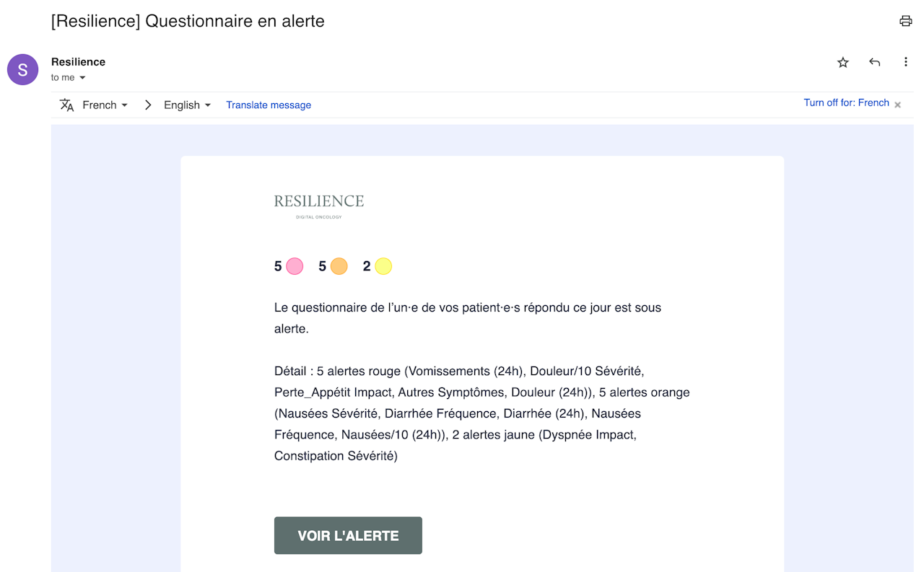
Task: Click the sender name Resilience
Action: (x=78, y=62)
